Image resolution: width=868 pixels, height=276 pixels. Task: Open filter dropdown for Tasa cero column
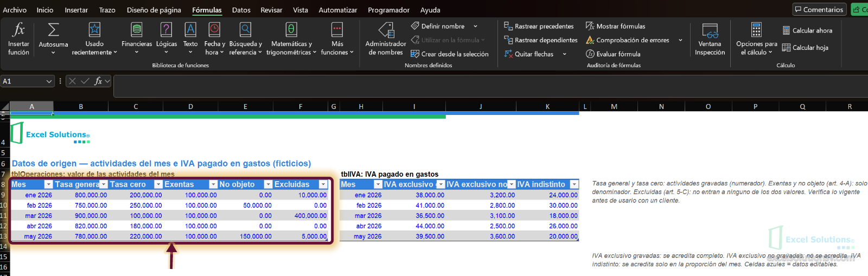click(x=158, y=184)
